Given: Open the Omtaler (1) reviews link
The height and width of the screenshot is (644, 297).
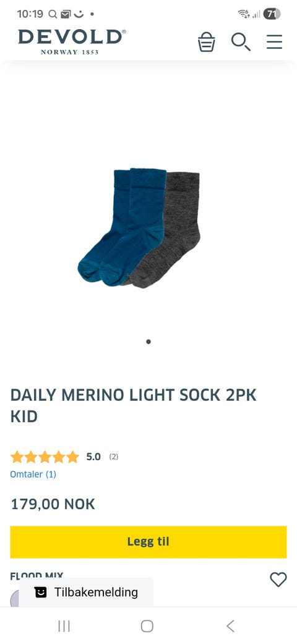Looking at the screenshot, I should point(33,474).
